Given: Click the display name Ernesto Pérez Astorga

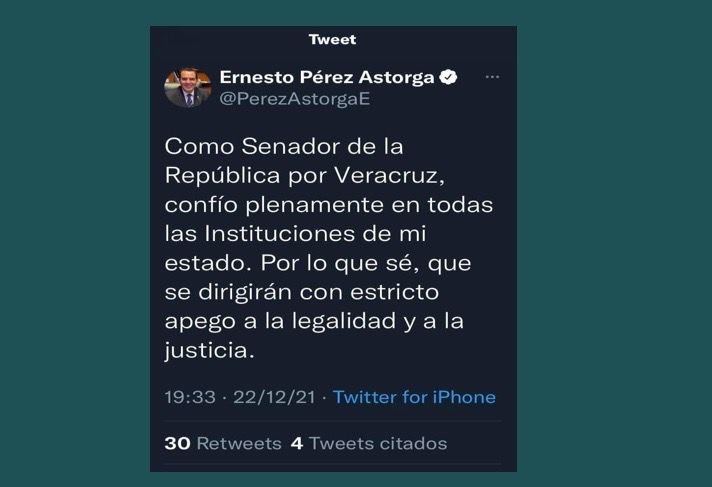Looking at the screenshot, I should [327, 77].
